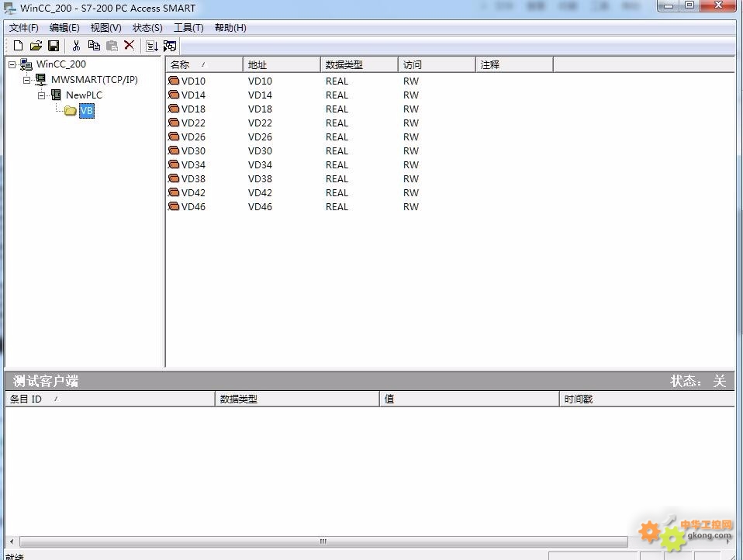
Task: Open the 帮助(H) menu
Action: pos(230,27)
